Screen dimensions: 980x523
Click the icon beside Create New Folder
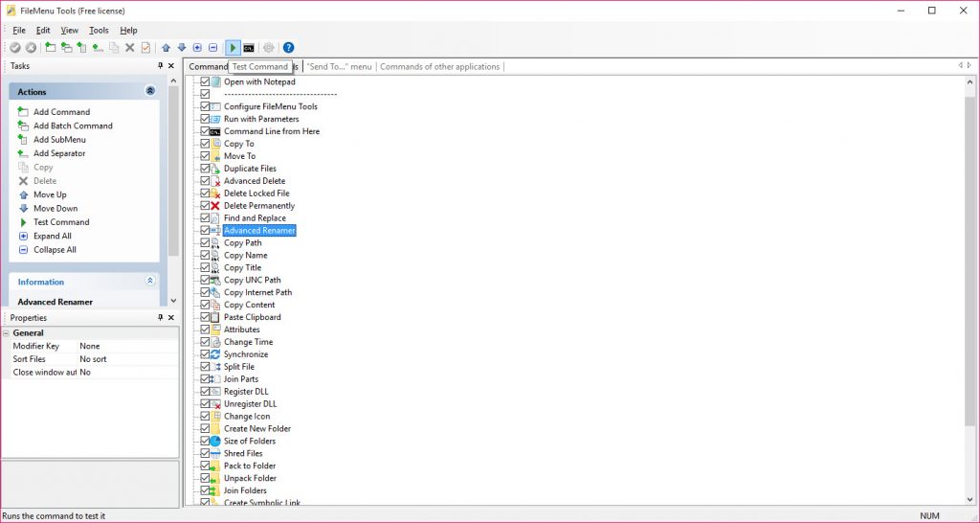(x=215, y=428)
